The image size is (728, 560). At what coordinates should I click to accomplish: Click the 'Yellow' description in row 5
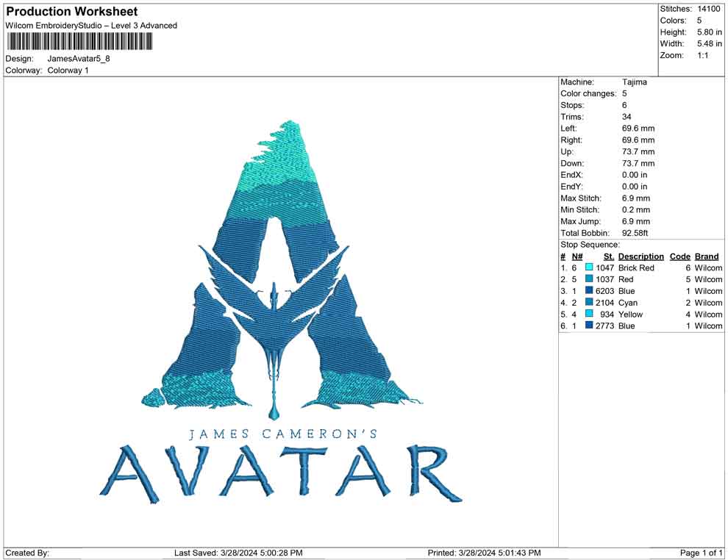click(x=630, y=314)
